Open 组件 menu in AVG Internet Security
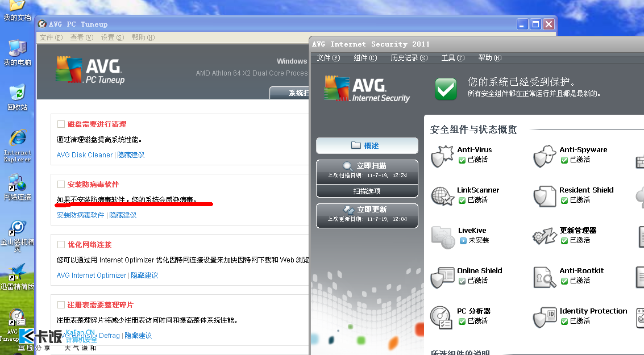This screenshot has width=644, height=355. click(365, 58)
